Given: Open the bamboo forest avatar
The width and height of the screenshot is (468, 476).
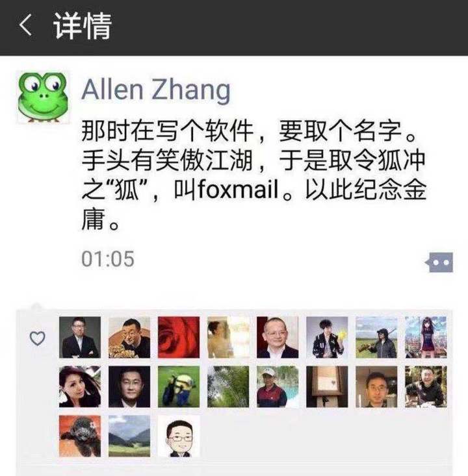Looking at the screenshot, I should click(228, 387).
